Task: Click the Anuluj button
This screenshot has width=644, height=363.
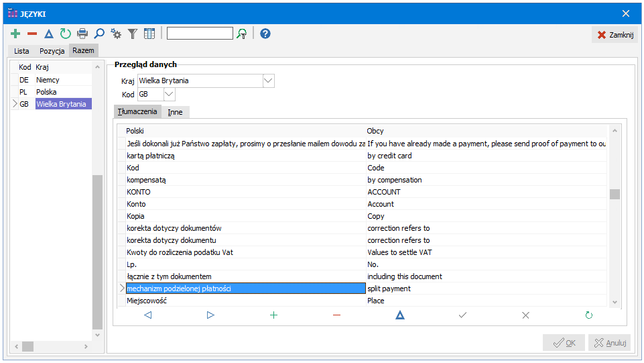Action: 610,342
